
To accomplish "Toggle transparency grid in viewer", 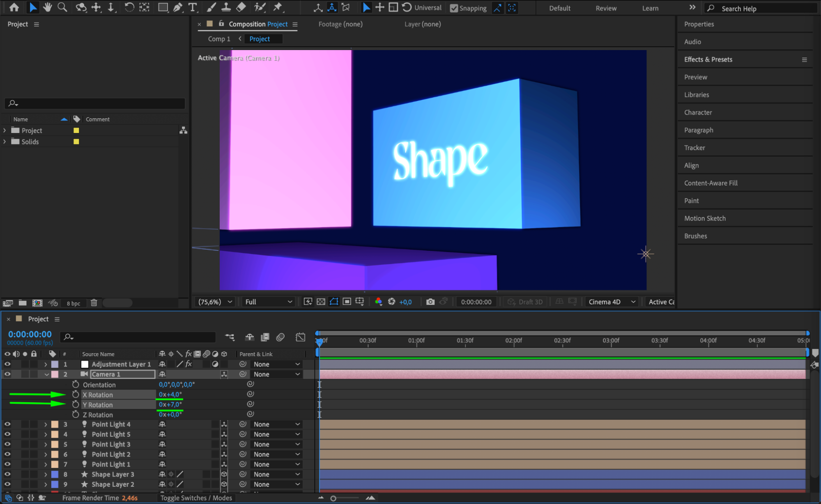I will click(321, 302).
